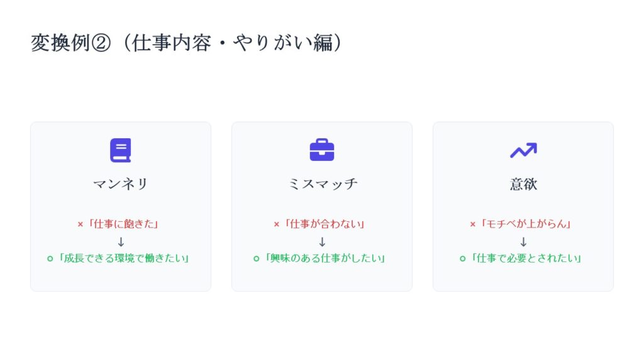Click the trending arrow icon above 意欲

coord(523,150)
